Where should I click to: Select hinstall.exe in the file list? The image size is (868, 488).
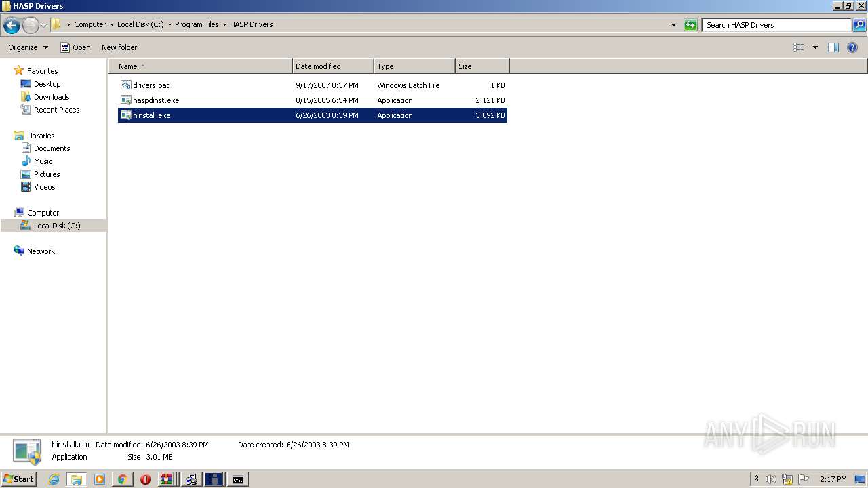point(313,115)
